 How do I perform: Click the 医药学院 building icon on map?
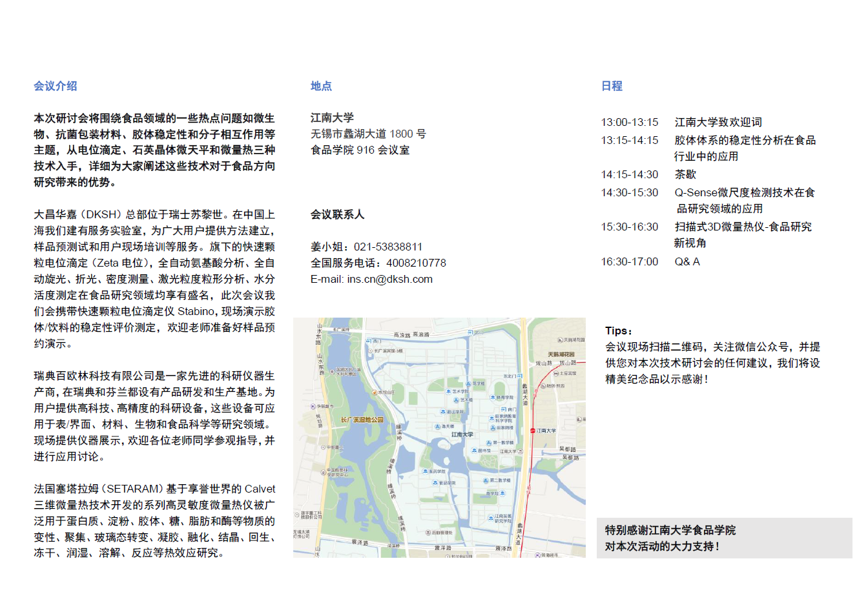[x=425, y=471]
